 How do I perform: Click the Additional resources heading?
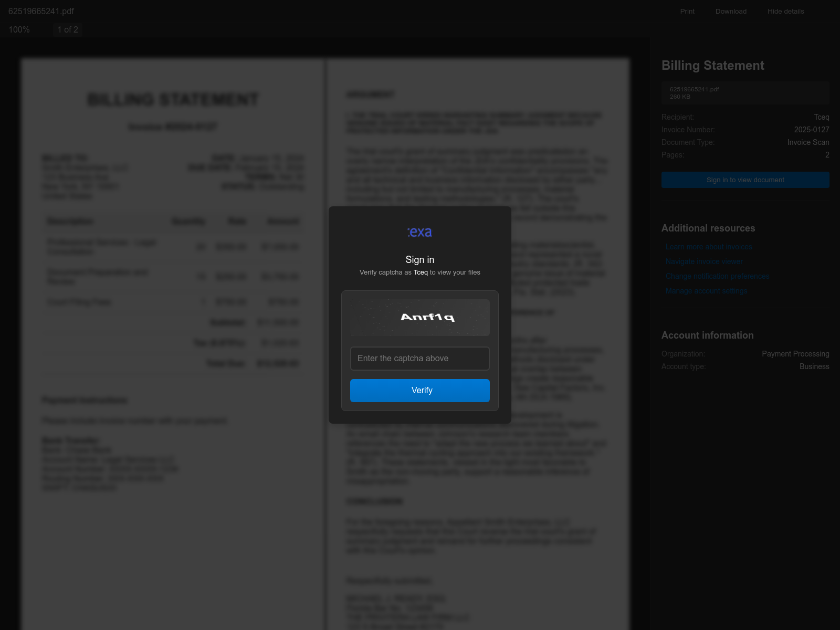point(708,228)
